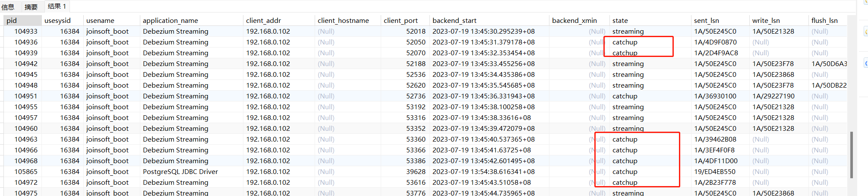Select the PostgreSQL JDBC Driver cell

click(180, 171)
